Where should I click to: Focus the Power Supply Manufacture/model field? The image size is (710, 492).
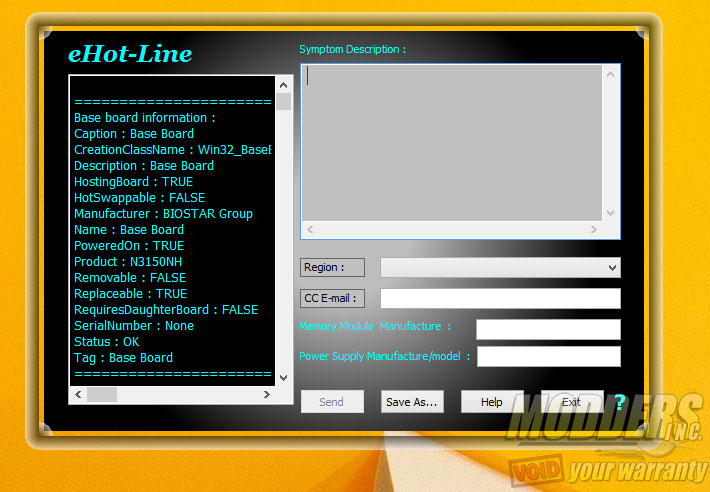pos(549,357)
